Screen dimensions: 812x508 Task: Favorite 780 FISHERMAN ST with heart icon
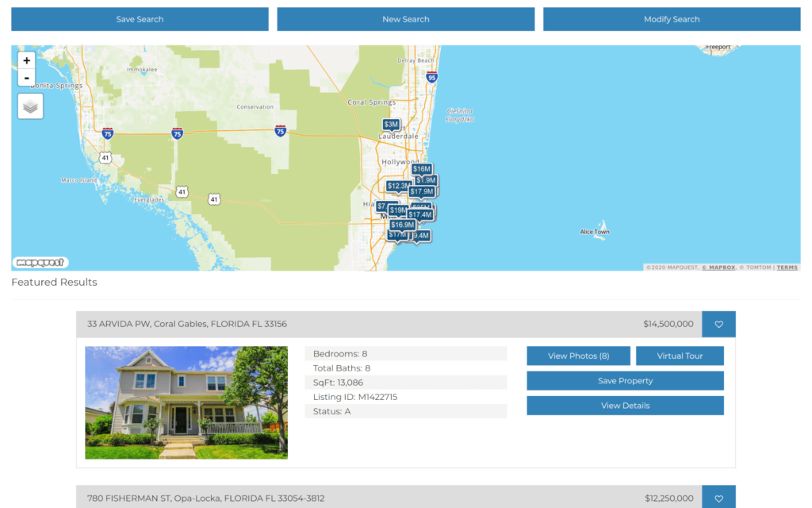(718, 498)
